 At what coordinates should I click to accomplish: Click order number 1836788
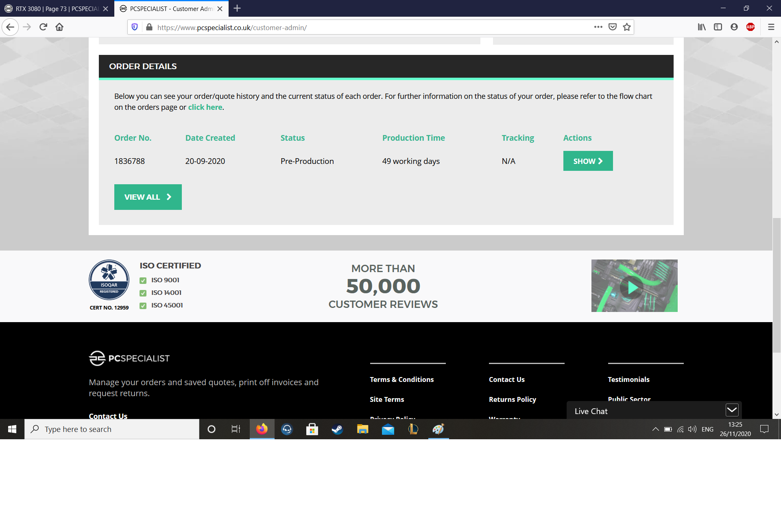tap(129, 161)
